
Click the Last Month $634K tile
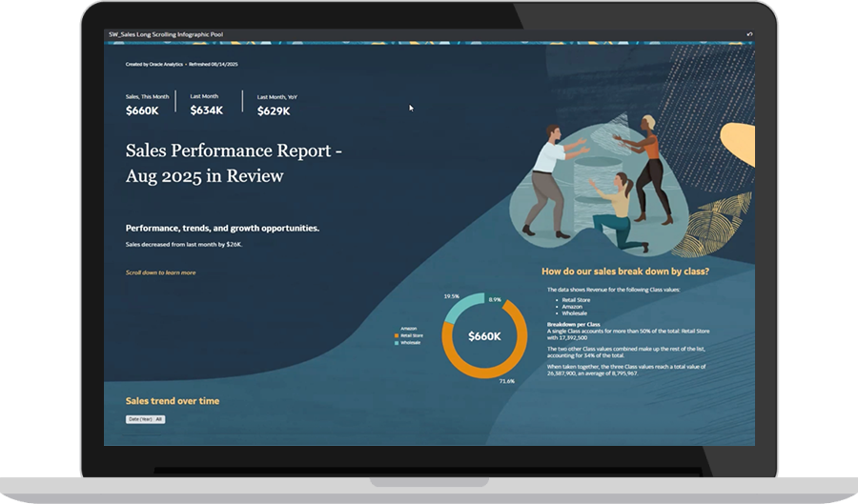point(206,105)
